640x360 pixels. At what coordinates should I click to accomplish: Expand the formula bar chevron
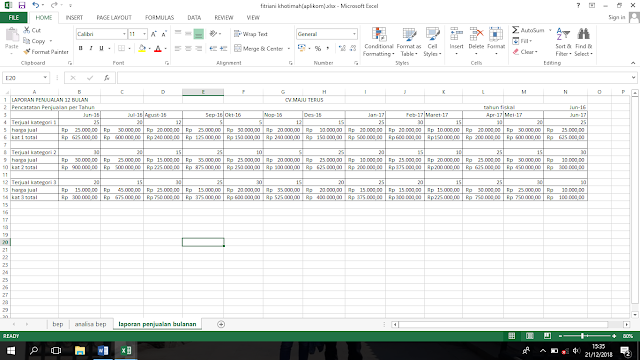pos(633,78)
